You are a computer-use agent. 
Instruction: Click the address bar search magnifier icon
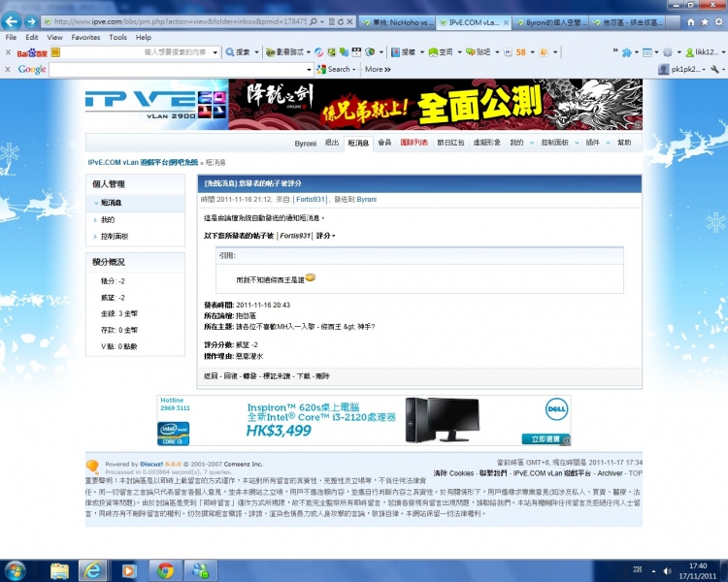[314, 21]
